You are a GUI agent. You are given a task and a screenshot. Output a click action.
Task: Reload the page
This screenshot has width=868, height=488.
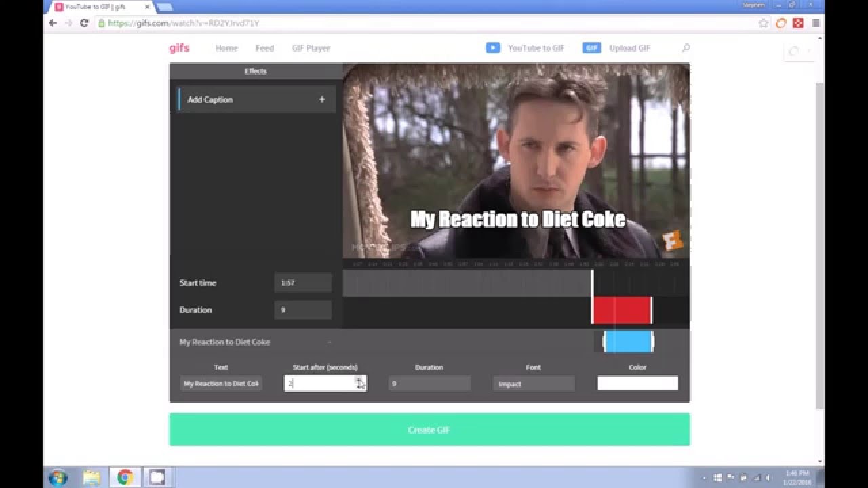(x=84, y=23)
